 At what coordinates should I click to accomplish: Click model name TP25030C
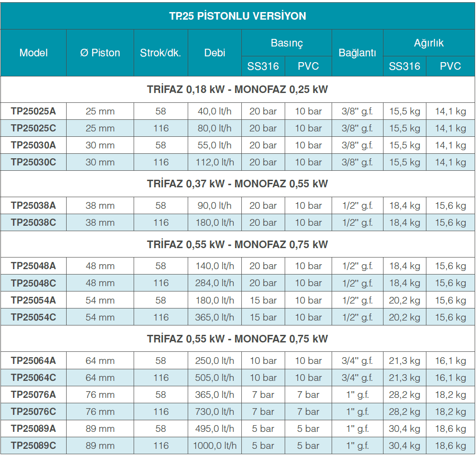pyautogui.click(x=34, y=162)
